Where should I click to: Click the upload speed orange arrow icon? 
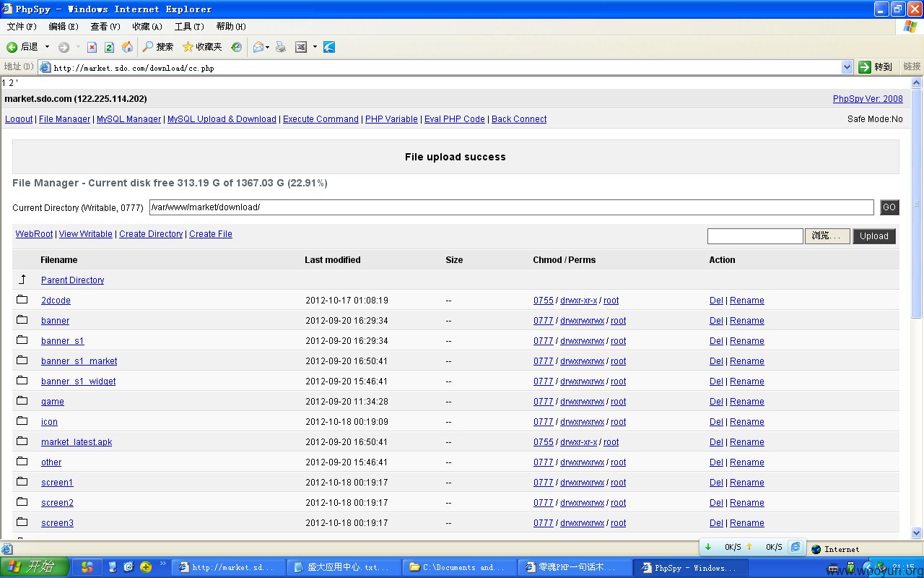click(x=749, y=548)
